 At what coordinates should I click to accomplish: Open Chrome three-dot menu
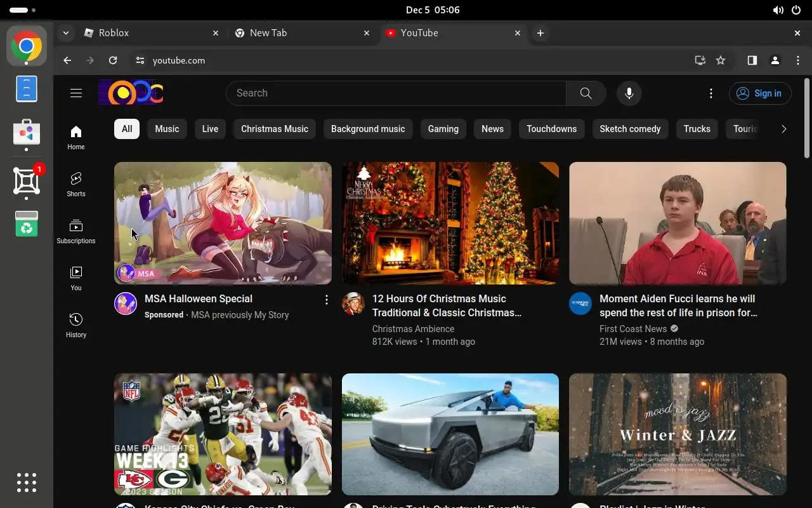click(x=798, y=60)
